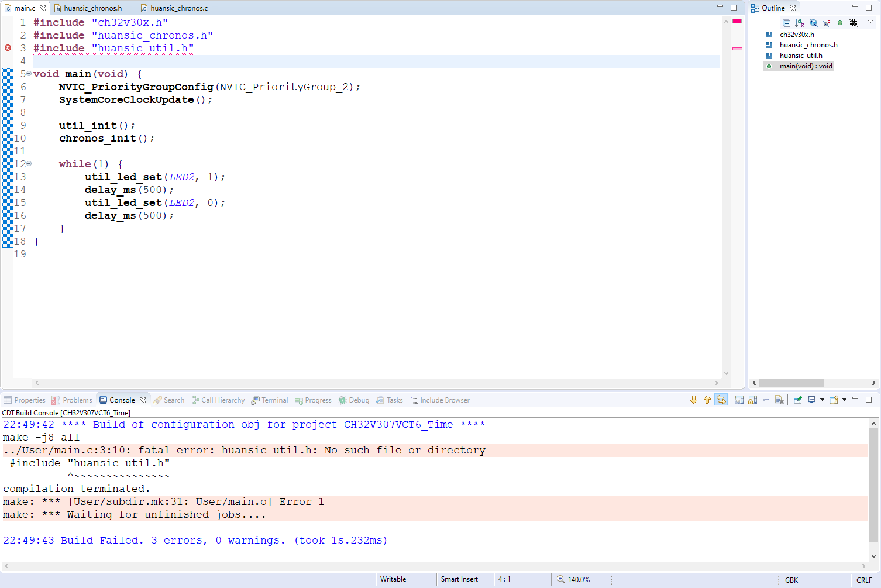The image size is (881, 588).
Task: Click Writable indicator in status bar
Action: (393, 579)
